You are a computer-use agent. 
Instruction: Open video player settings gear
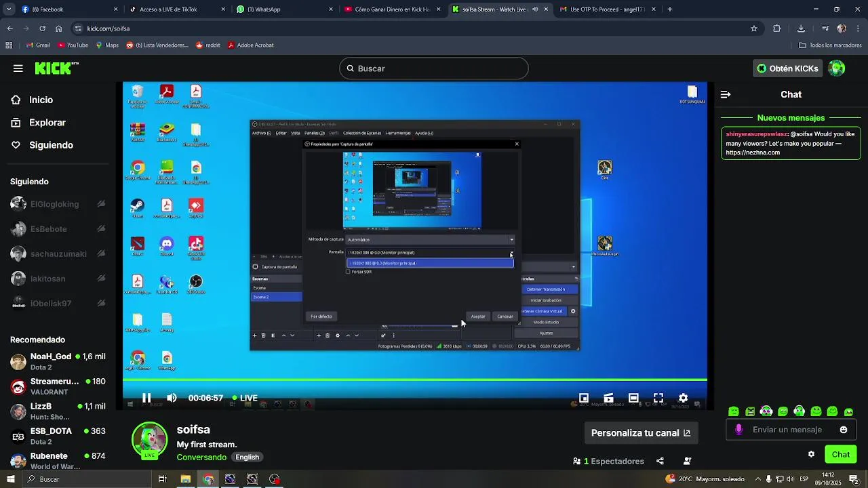coord(683,398)
